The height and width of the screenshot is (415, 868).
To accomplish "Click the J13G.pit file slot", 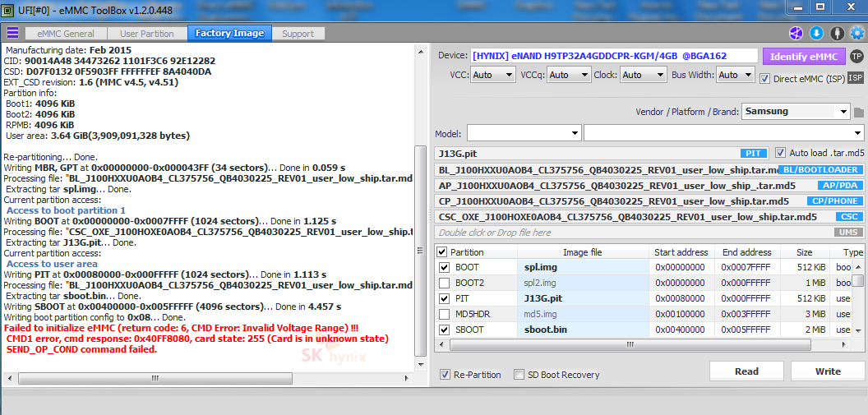I will (603, 154).
